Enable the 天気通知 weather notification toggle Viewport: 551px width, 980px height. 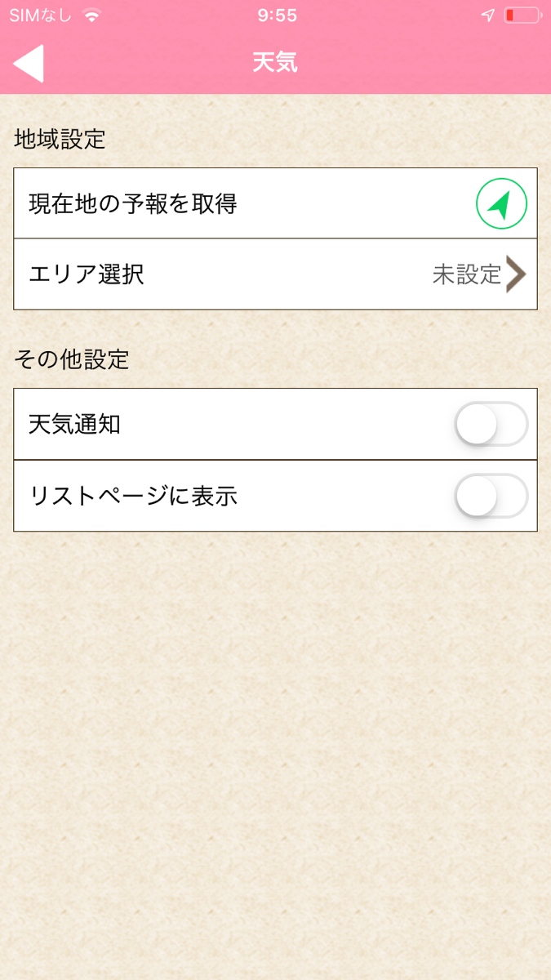click(x=490, y=425)
